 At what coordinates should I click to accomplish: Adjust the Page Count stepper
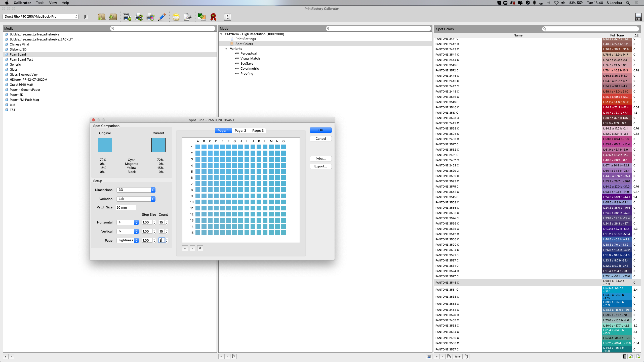(x=167, y=241)
